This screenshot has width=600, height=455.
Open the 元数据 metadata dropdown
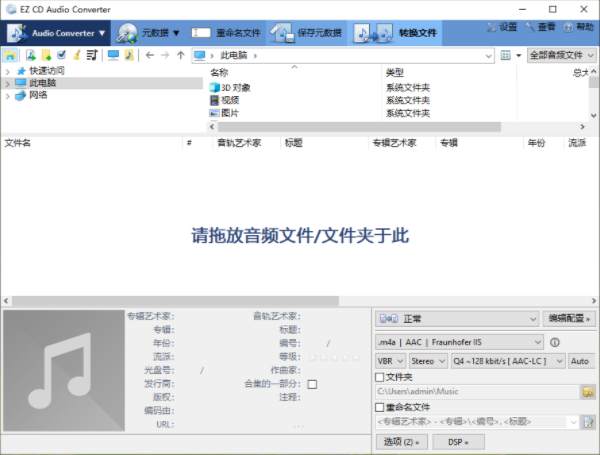pos(148,33)
